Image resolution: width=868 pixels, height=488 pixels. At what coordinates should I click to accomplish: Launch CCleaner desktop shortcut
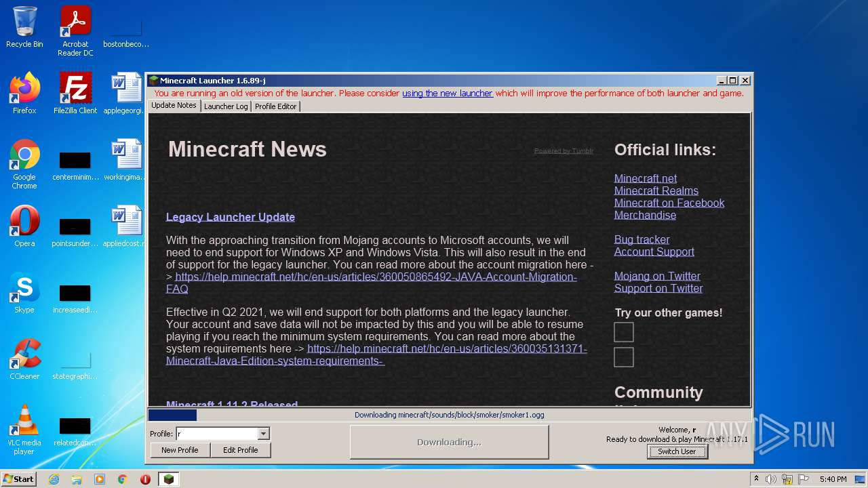pyautogui.click(x=24, y=359)
